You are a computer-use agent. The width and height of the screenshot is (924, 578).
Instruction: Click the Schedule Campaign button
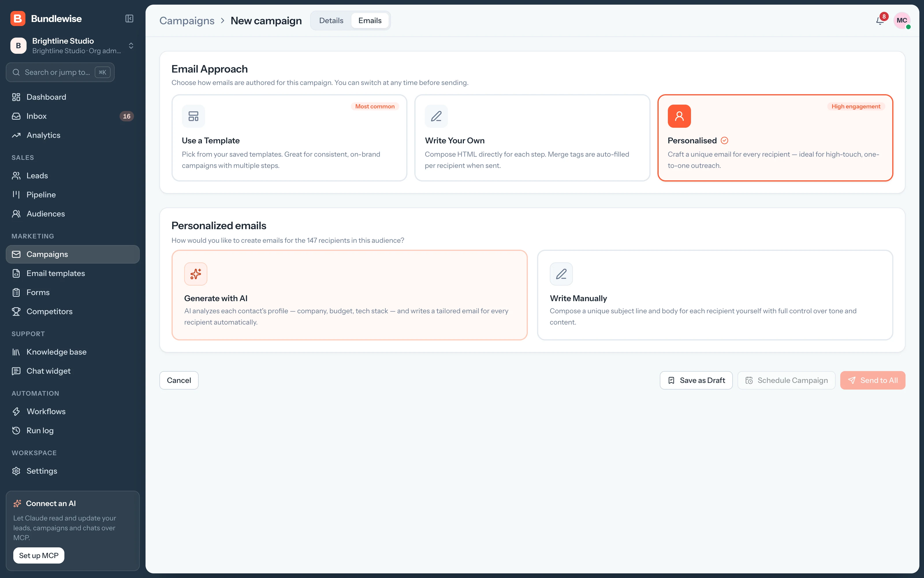click(786, 380)
